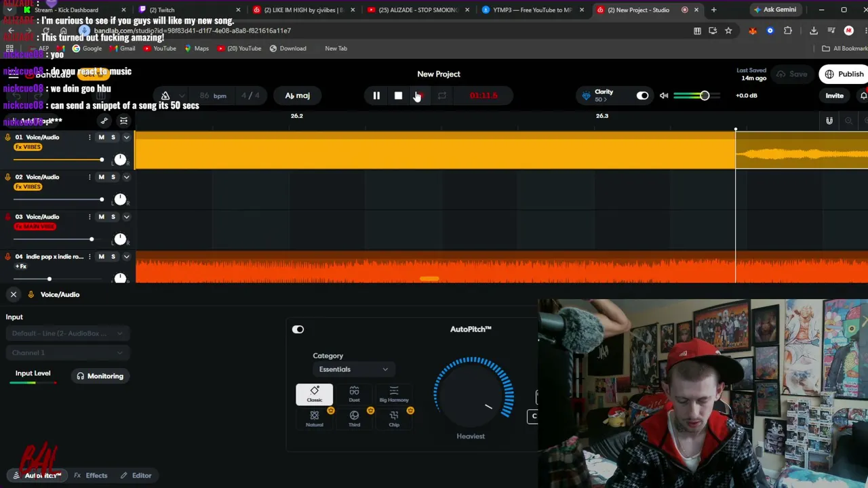Click the track 01 microphone icon
Image resolution: width=868 pixels, height=488 pixels.
click(x=7, y=137)
